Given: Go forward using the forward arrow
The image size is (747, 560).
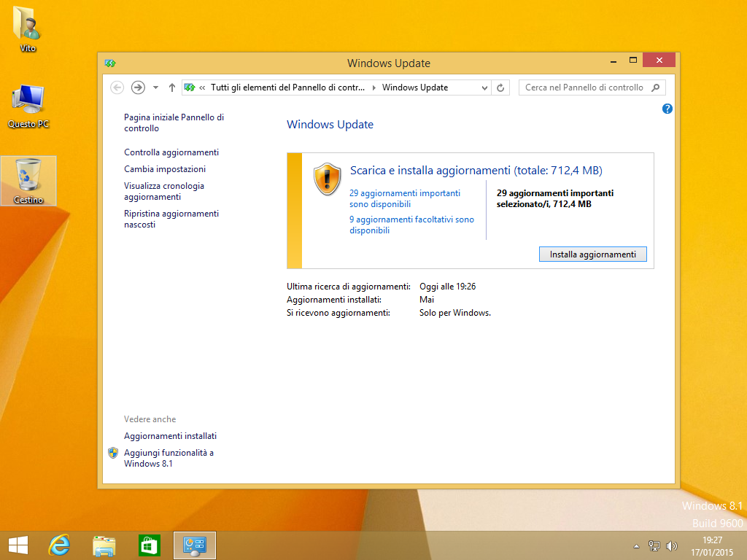Looking at the screenshot, I should (138, 87).
